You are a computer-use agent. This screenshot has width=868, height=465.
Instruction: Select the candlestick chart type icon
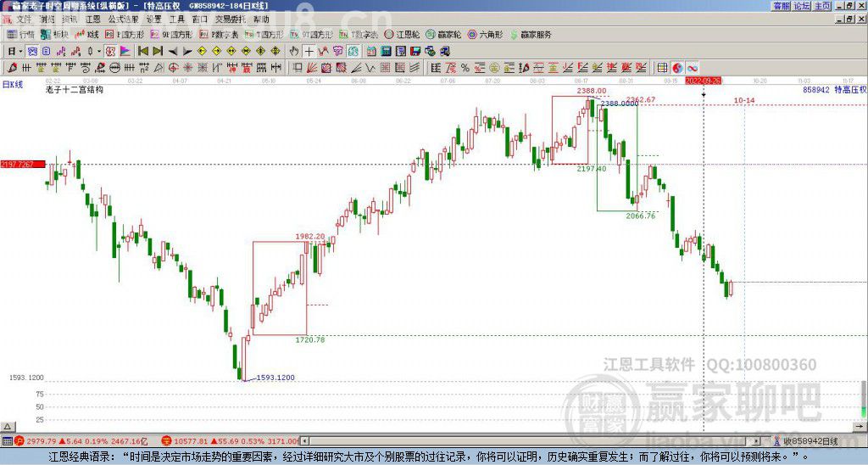(90, 51)
